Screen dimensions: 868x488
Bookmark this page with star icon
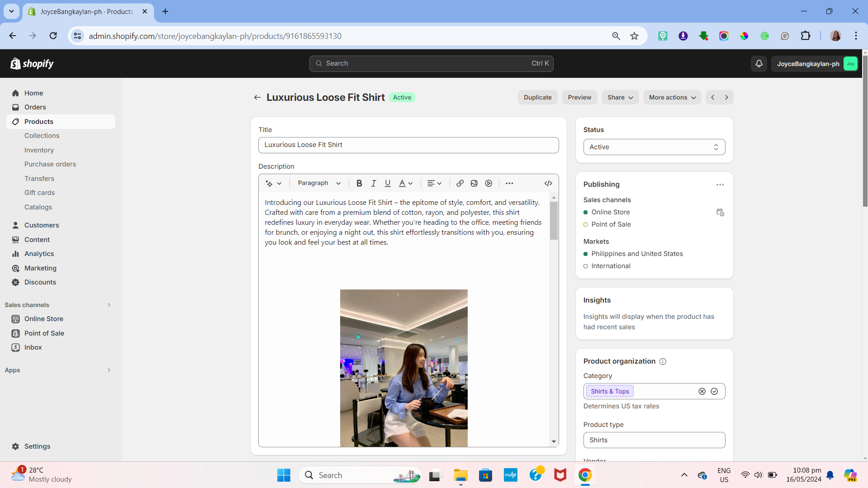point(634,36)
